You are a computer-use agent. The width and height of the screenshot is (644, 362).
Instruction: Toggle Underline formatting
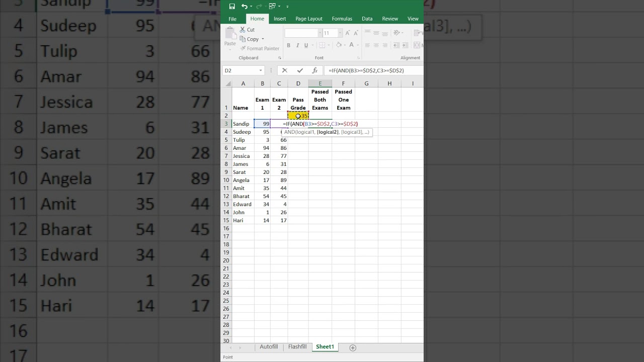point(305,45)
